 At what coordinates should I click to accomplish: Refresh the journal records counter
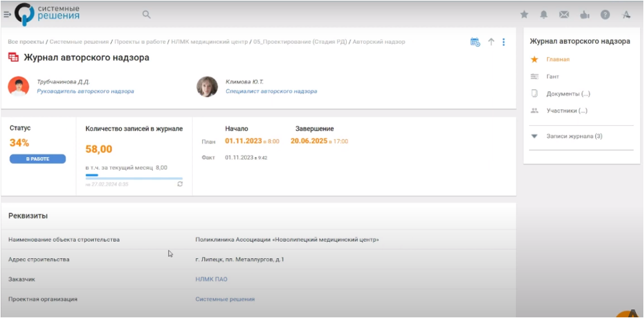click(180, 184)
